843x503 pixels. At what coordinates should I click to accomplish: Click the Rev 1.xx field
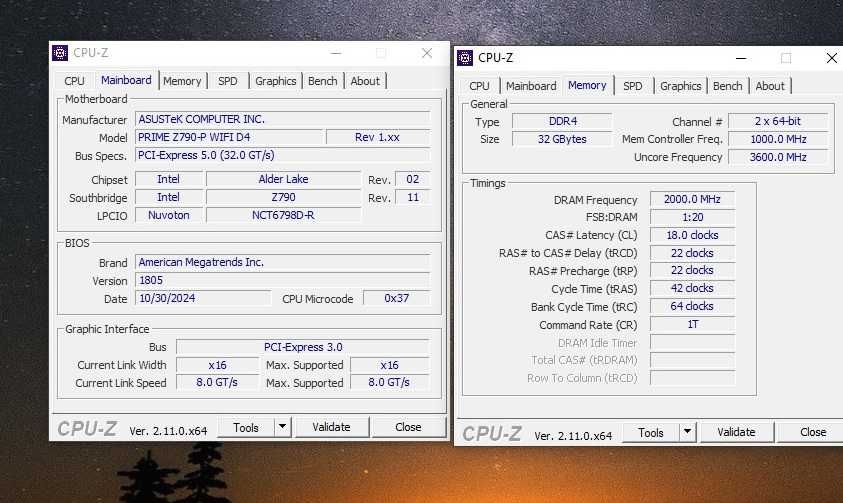click(x=377, y=137)
